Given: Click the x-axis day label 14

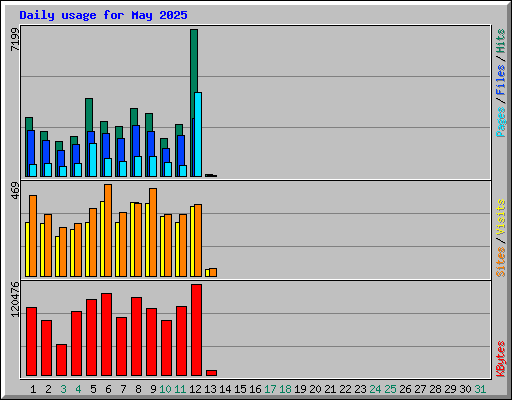Looking at the screenshot, I should tap(225, 389).
